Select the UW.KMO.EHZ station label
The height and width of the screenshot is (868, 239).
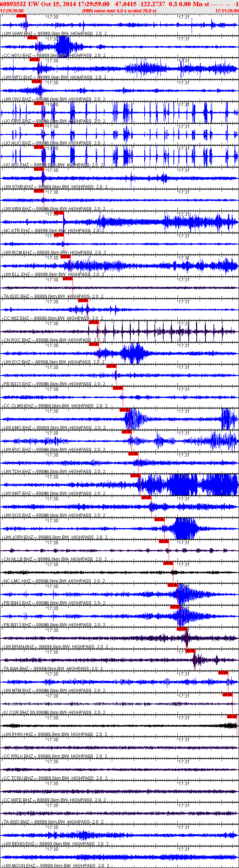[x=19, y=428]
